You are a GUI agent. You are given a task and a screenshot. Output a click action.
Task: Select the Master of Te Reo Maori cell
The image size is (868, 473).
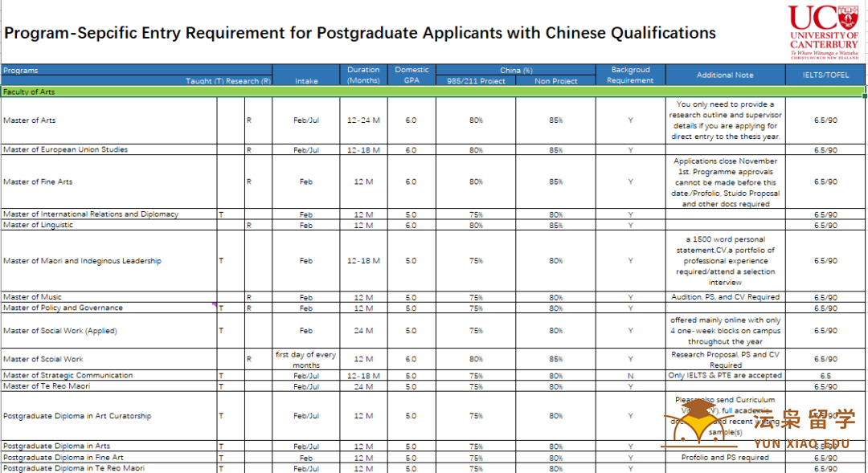109,386
